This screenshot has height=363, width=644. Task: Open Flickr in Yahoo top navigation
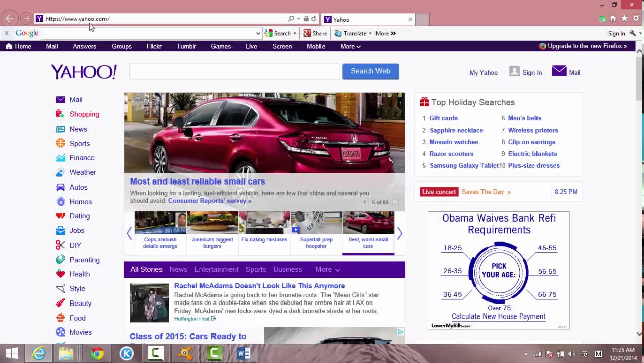(154, 46)
